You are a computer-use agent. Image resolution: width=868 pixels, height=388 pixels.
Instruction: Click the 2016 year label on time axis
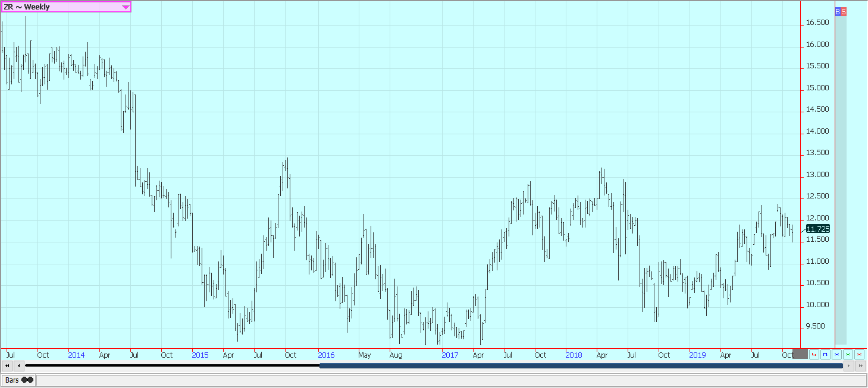[326, 355]
